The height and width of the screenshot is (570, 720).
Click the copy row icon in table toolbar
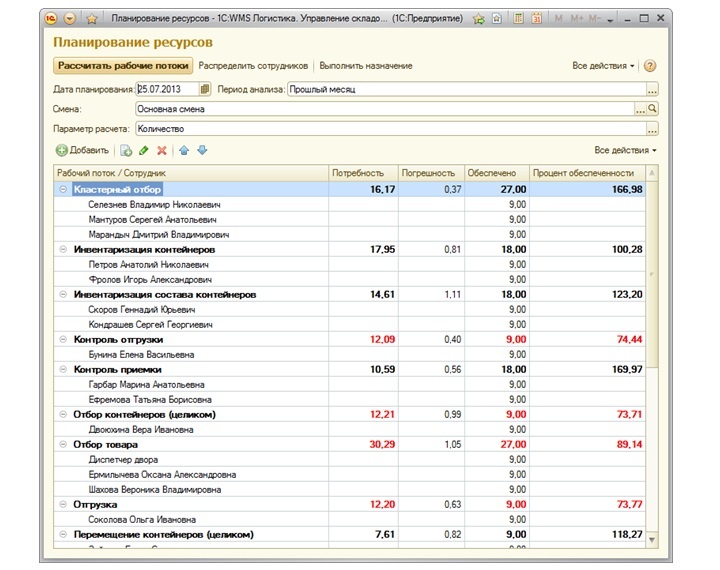tap(126, 150)
